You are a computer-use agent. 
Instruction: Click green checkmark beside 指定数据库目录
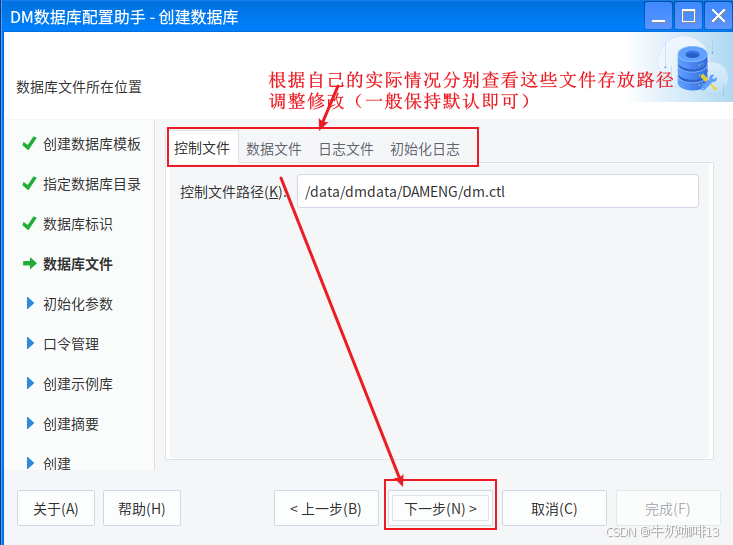click(x=29, y=183)
